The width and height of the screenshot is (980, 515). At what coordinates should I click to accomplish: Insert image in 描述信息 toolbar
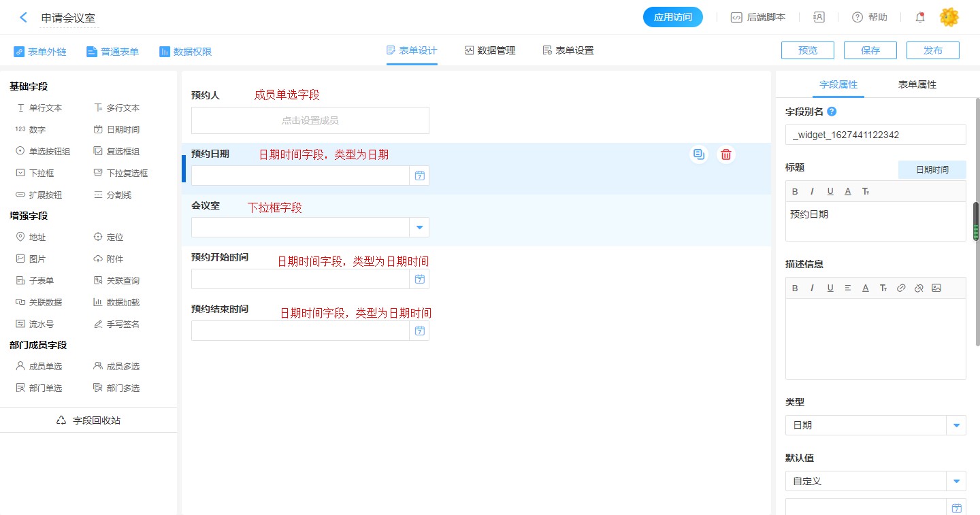(x=936, y=288)
